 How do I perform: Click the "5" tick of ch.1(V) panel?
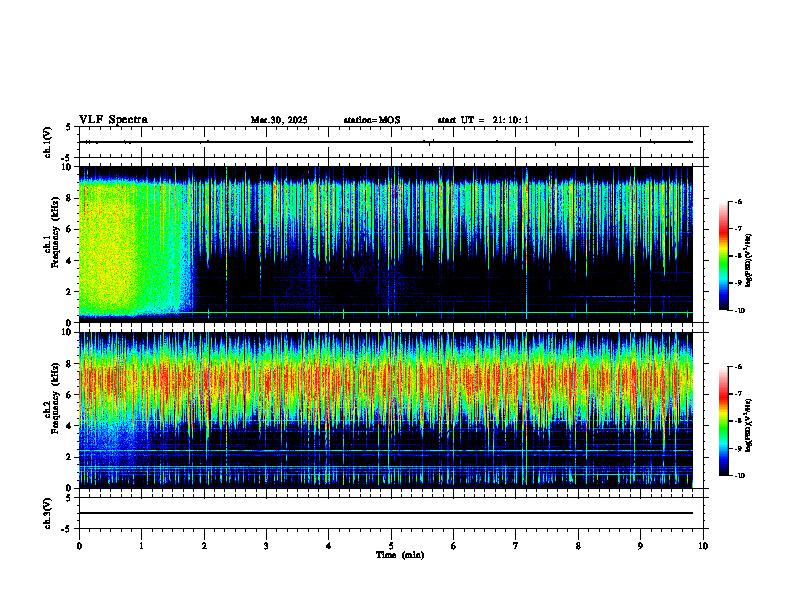tap(70, 127)
